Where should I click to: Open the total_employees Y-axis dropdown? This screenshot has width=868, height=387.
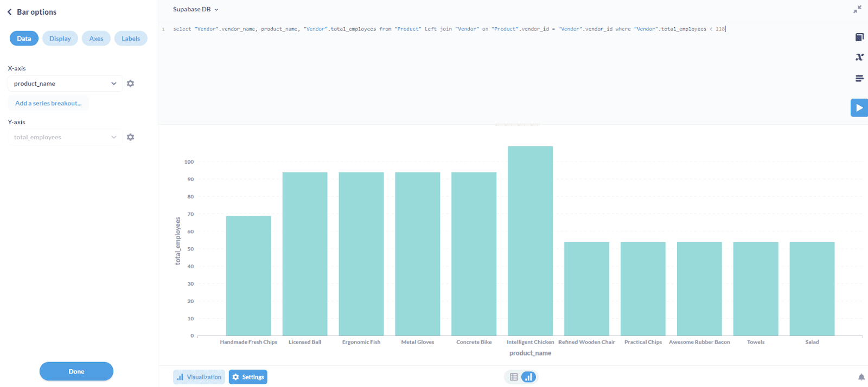click(65, 137)
